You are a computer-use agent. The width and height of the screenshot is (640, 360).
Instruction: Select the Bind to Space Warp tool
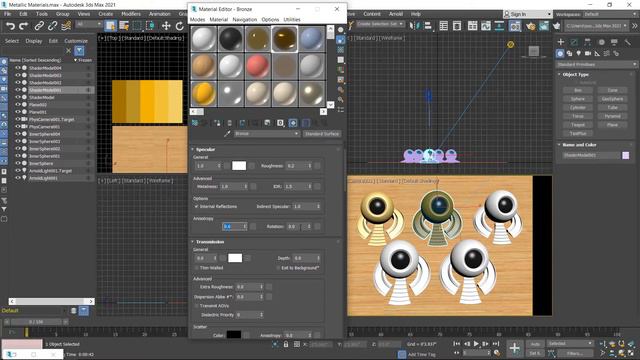click(x=66, y=26)
